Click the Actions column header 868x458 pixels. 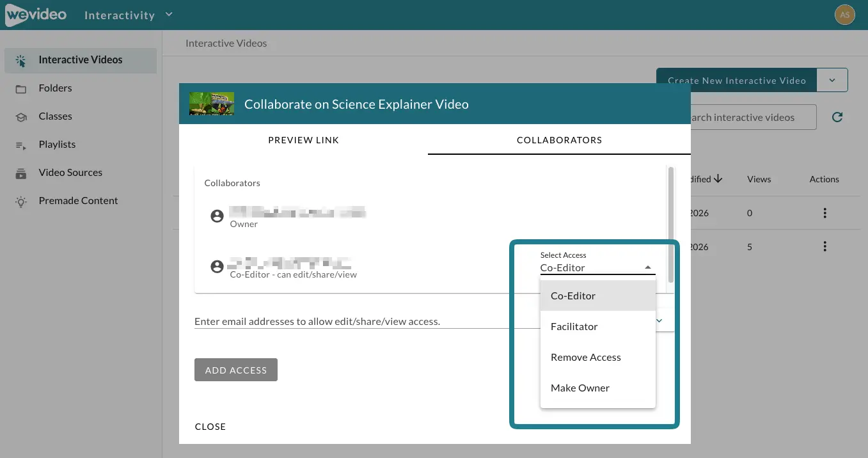click(824, 180)
